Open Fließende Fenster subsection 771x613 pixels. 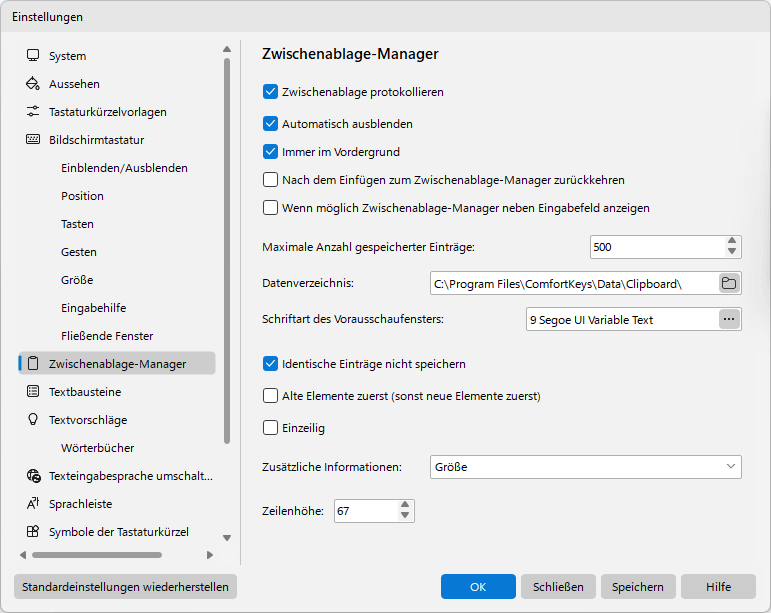(x=107, y=336)
